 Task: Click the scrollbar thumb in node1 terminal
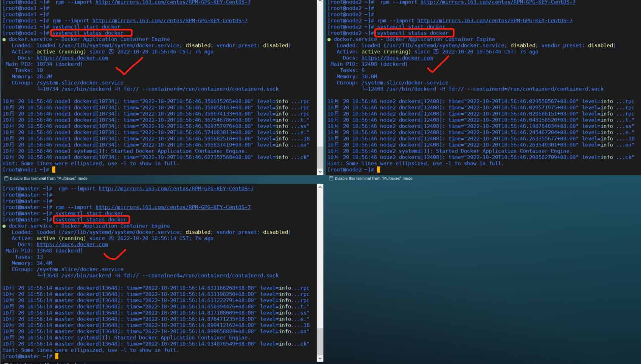[320, 157]
